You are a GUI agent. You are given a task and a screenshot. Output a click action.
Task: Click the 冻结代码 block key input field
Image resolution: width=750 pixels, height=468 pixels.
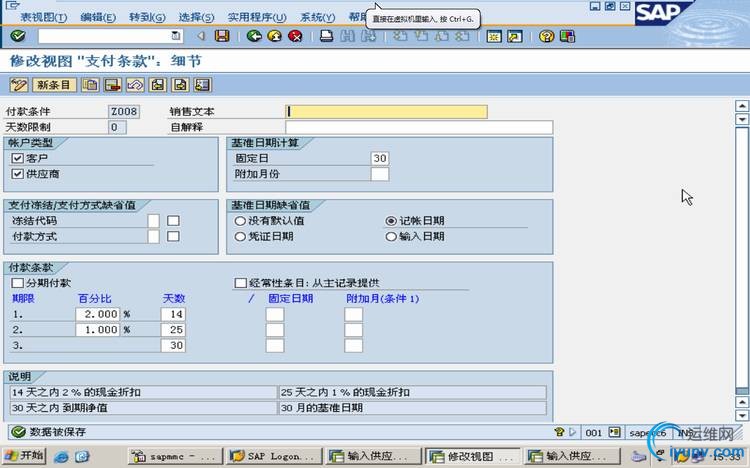pos(154,221)
